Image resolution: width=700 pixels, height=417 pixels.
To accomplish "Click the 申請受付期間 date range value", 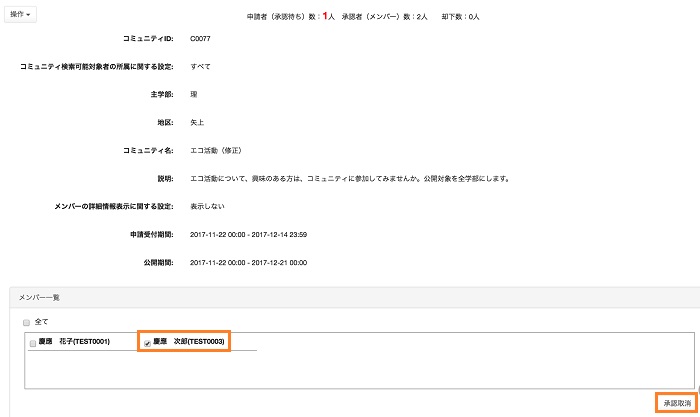I will (247, 234).
